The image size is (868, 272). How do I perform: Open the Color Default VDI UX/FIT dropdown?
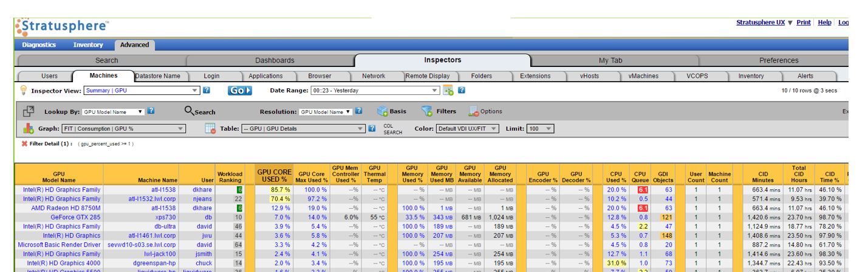[x=467, y=128]
